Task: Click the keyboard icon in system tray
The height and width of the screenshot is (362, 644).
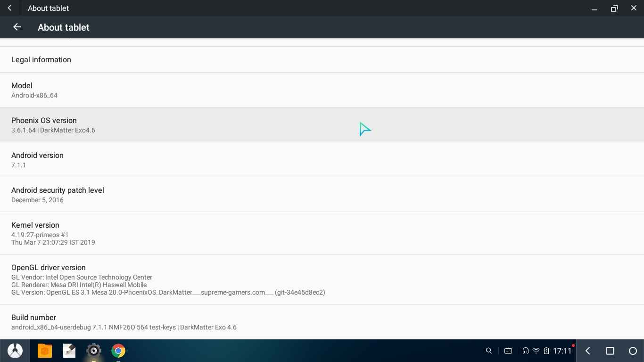Action: point(508,351)
